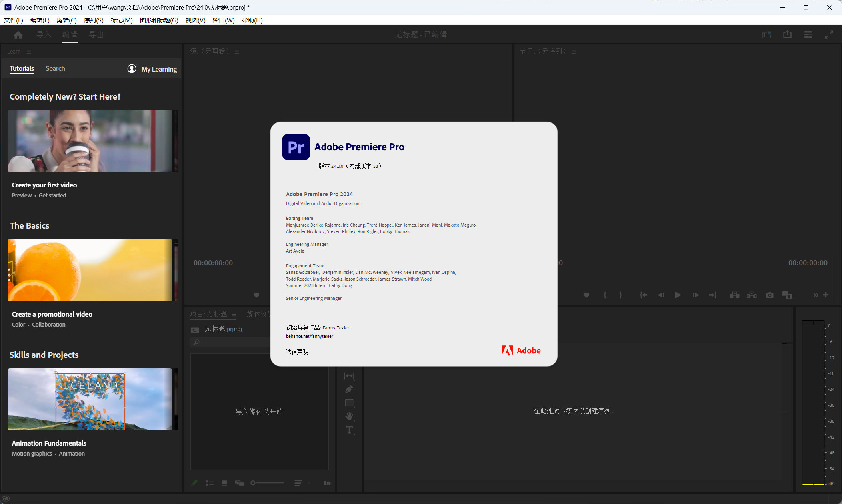Screen dimensions: 842x504
Task: Click the Export frame icon in timeline
Action: pos(770,295)
